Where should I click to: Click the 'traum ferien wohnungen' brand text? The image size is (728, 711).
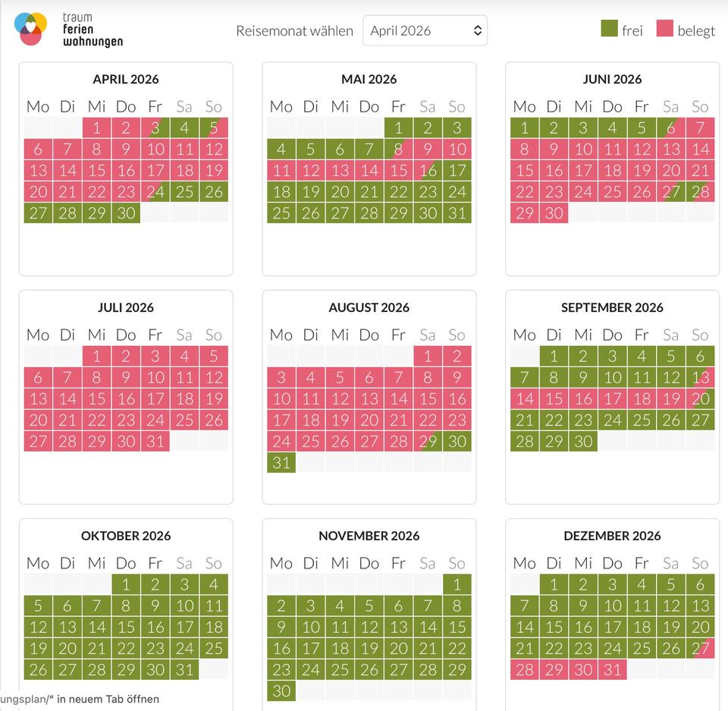pyautogui.click(x=93, y=30)
